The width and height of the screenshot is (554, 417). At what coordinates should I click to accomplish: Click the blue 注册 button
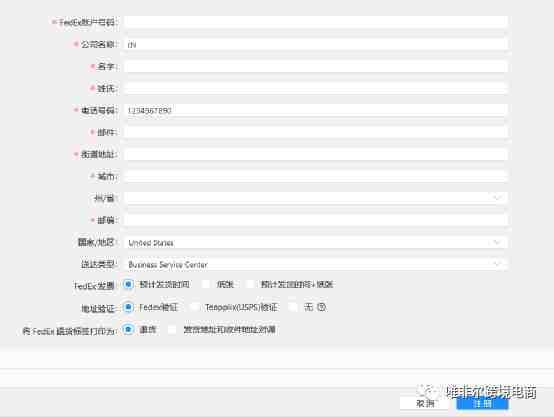pyautogui.click(x=482, y=403)
